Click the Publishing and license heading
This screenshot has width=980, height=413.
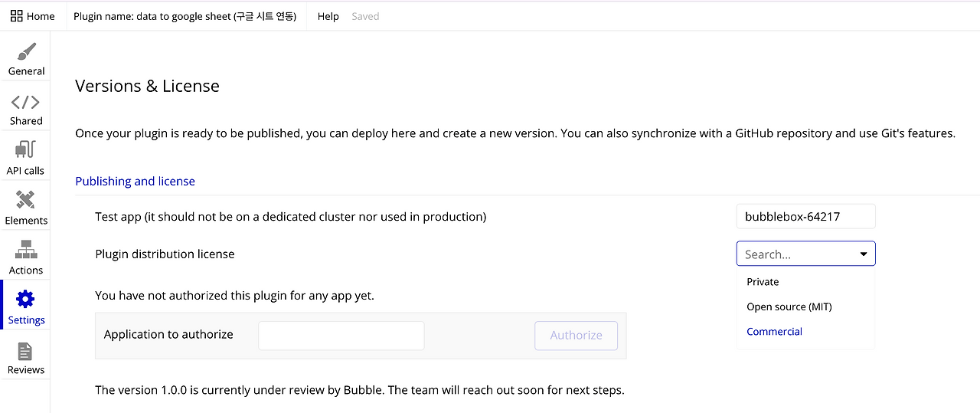[x=135, y=182]
